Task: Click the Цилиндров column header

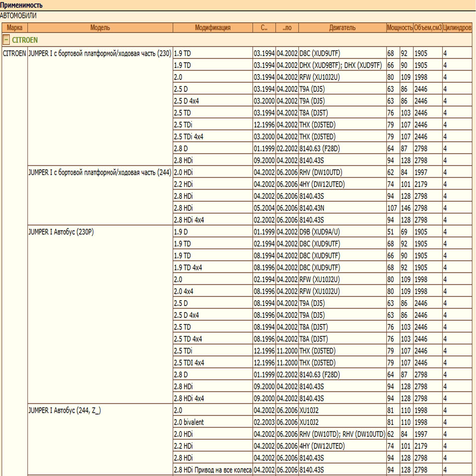Action: click(x=457, y=28)
